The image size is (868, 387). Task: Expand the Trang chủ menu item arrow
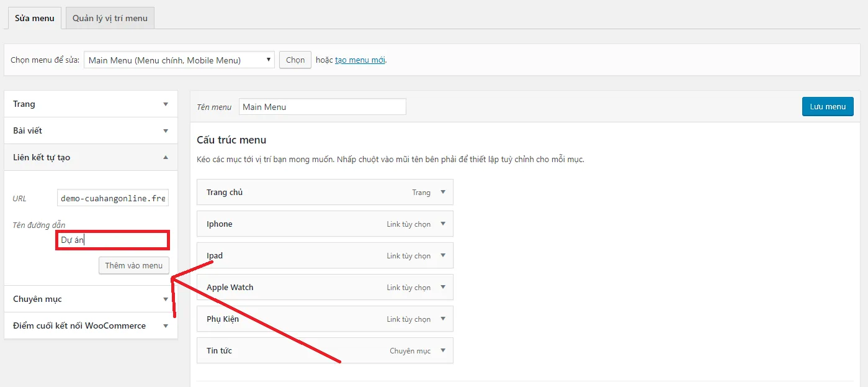[x=443, y=192]
